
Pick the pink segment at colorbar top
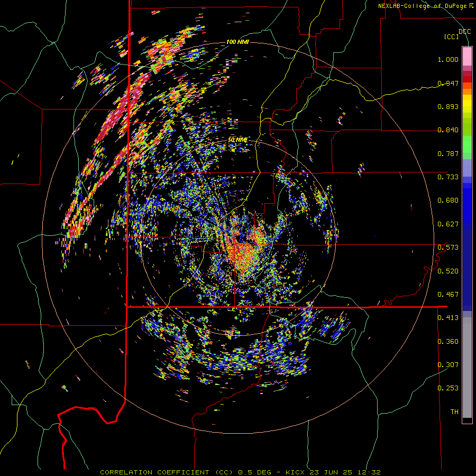[467, 56]
